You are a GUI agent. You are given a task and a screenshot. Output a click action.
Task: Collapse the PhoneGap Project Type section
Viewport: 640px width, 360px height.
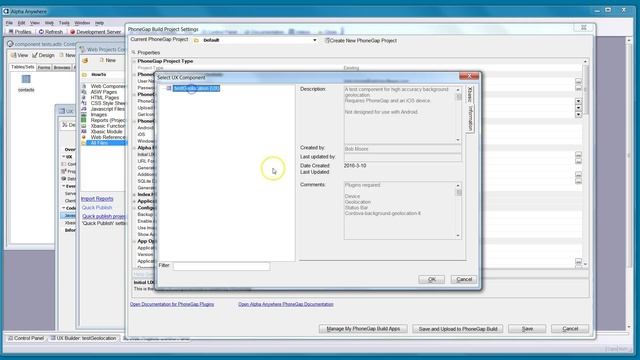point(134,61)
